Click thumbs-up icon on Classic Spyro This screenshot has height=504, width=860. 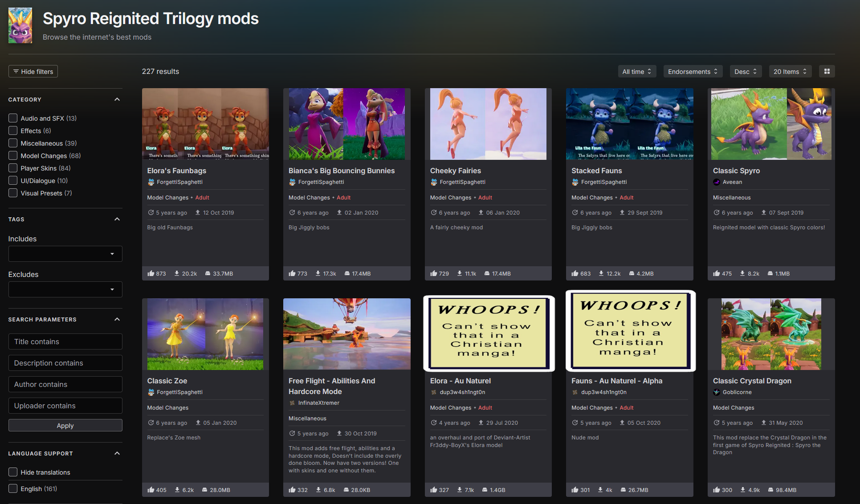[717, 273]
